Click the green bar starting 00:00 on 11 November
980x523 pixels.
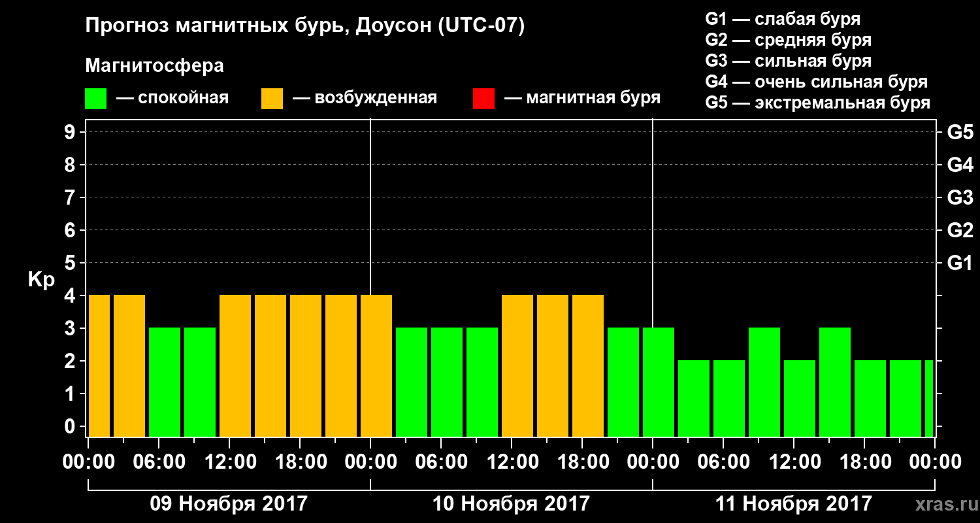pyautogui.click(x=659, y=382)
